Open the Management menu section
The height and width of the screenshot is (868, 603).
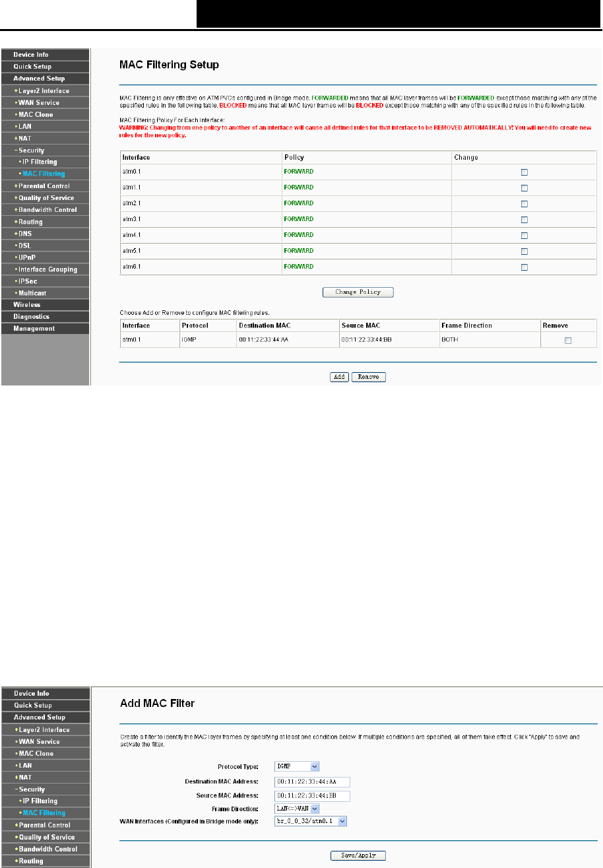coord(45,329)
